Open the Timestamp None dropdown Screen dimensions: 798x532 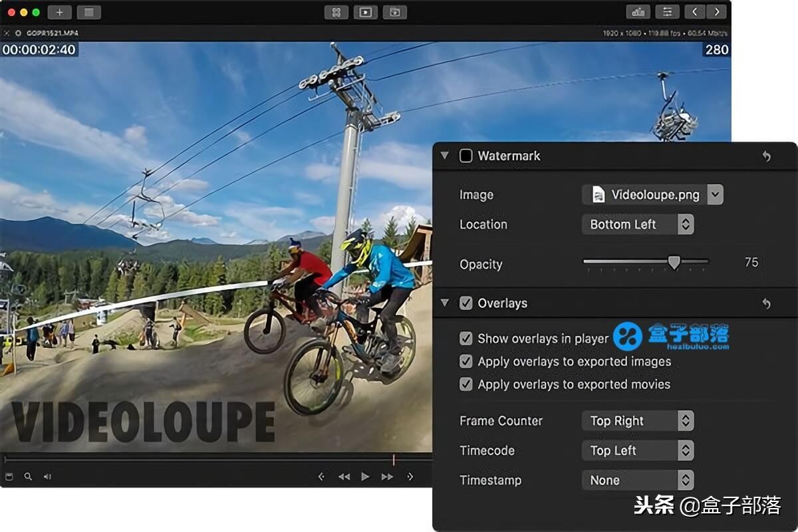click(x=638, y=480)
